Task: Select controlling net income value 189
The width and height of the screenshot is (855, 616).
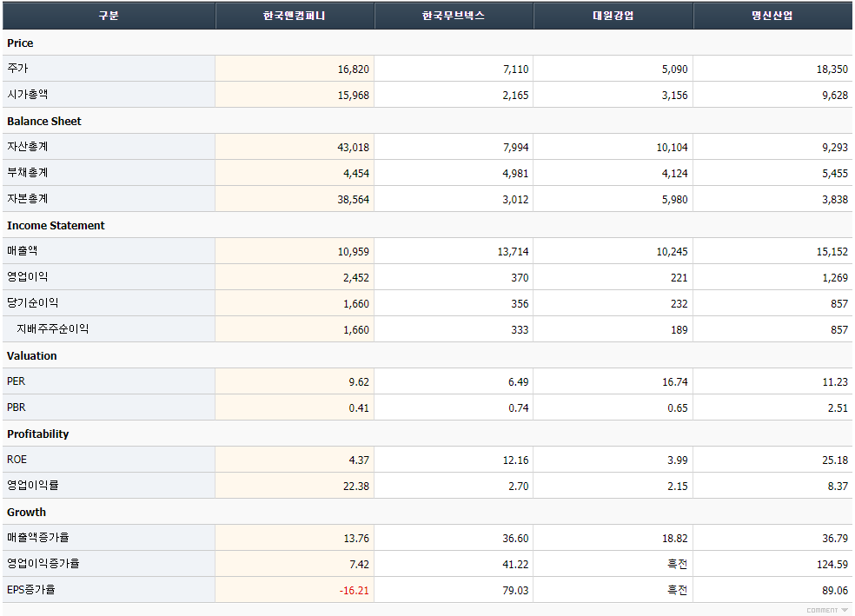Action: click(x=679, y=330)
